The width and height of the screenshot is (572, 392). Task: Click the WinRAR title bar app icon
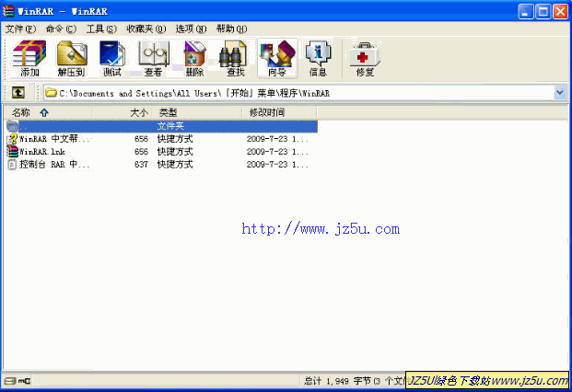click(x=8, y=11)
